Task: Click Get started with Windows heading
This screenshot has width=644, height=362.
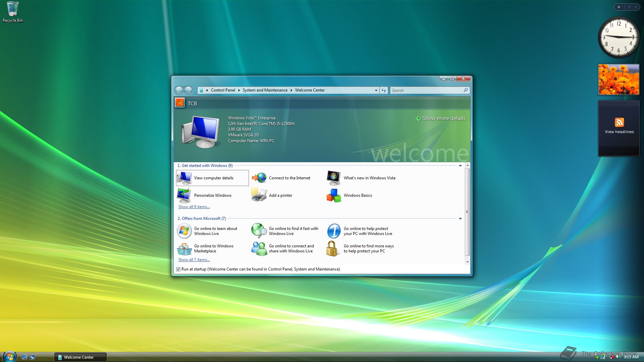Action: tap(205, 166)
